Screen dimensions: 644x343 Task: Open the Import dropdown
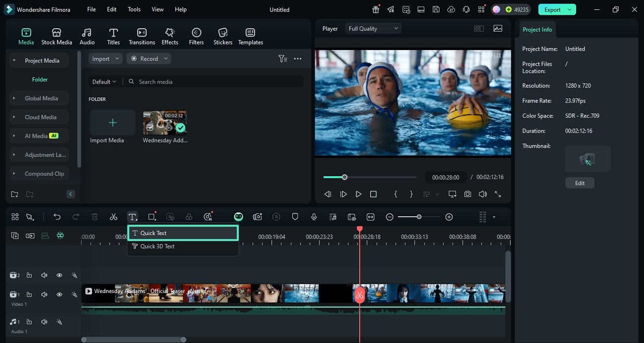(106, 58)
